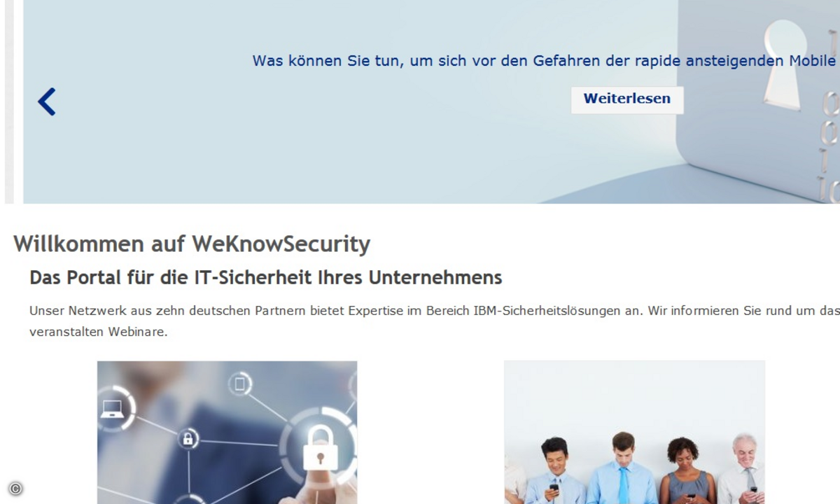
Task: Click the small padlock node icon
Action: click(x=188, y=439)
